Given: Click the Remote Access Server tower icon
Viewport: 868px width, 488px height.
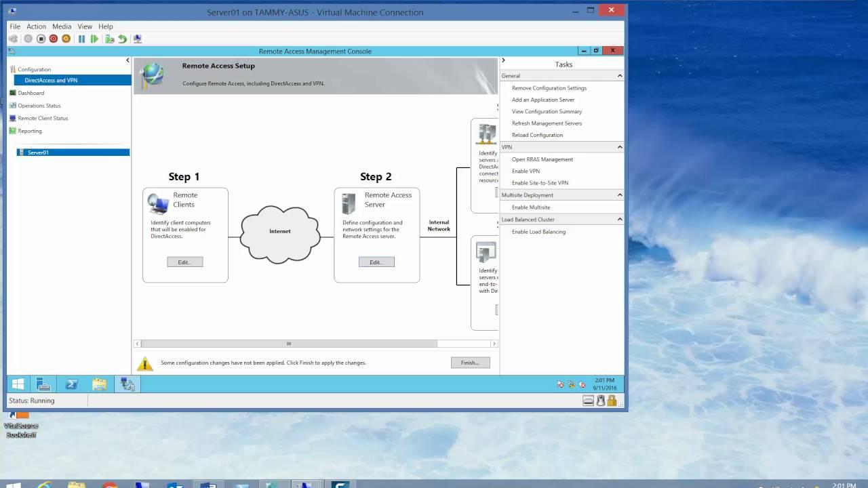Looking at the screenshot, I should 349,203.
